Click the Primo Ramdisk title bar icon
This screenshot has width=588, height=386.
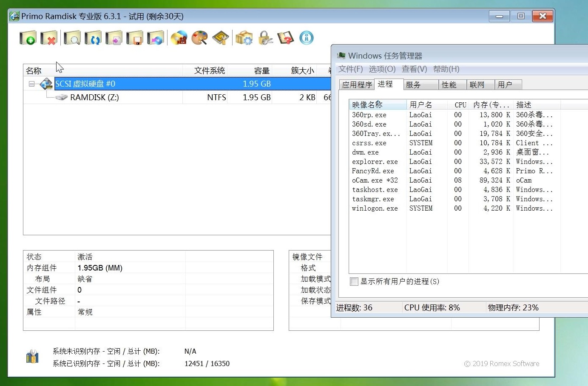14,16
